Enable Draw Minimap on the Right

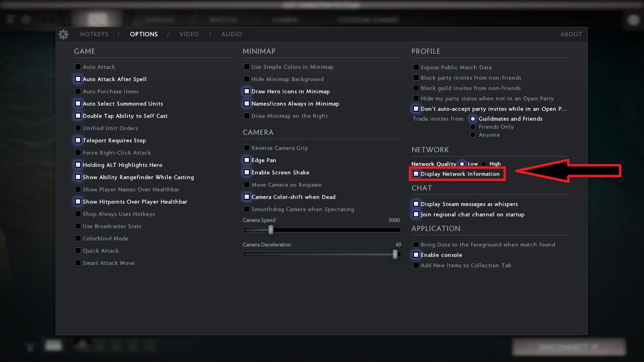tap(247, 116)
